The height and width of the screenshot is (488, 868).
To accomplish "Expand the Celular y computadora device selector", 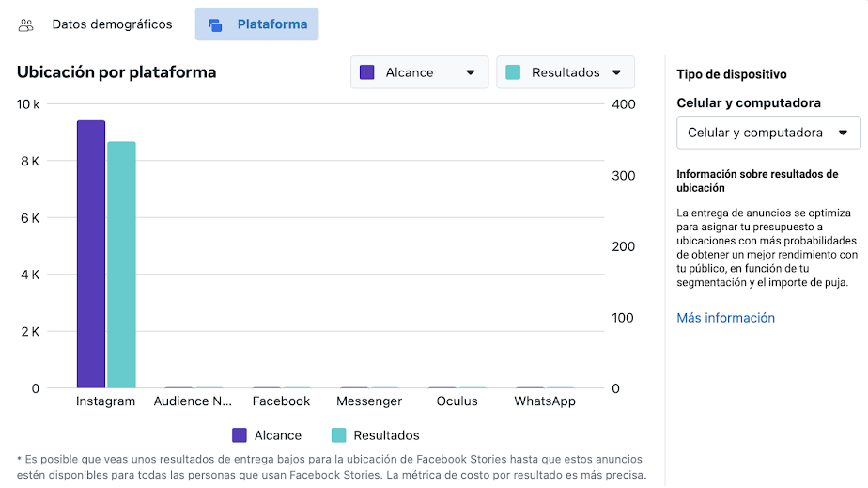I will [x=768, y=133].
